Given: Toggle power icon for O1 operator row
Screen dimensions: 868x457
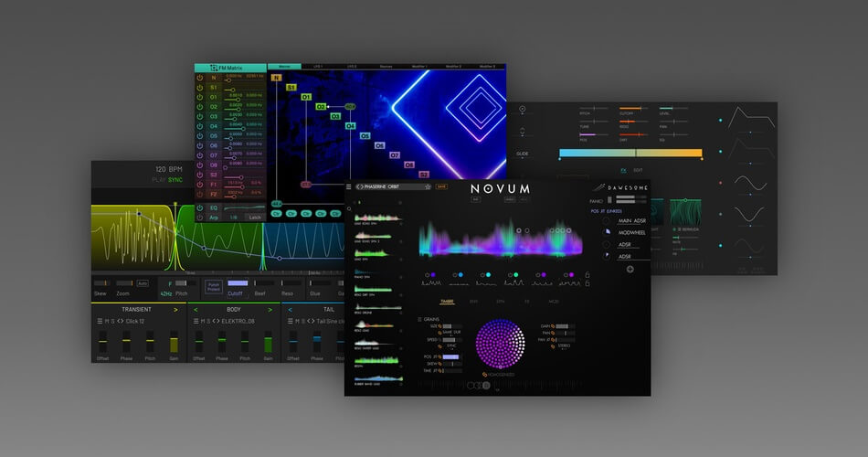Looking at the screenshot, I should [200, 98].
